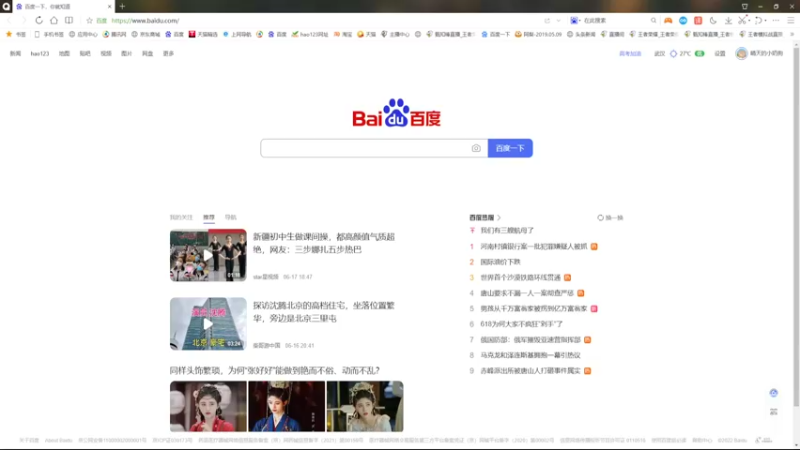Switch to 推荐 feed tab

[209, 217]
